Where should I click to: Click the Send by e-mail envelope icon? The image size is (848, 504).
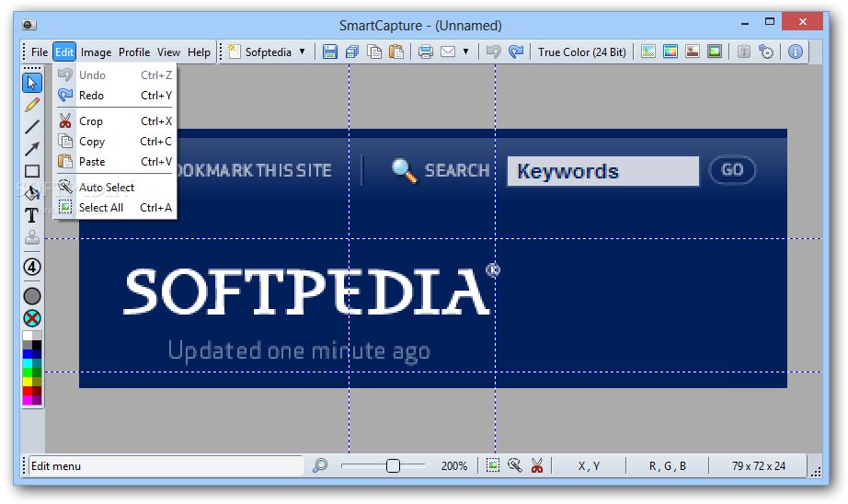click(x=448, y=52)
